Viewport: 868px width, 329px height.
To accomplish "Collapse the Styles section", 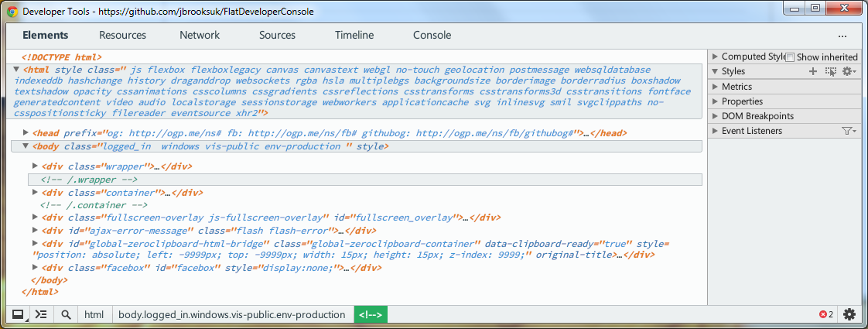I will [x=716, y=71].
